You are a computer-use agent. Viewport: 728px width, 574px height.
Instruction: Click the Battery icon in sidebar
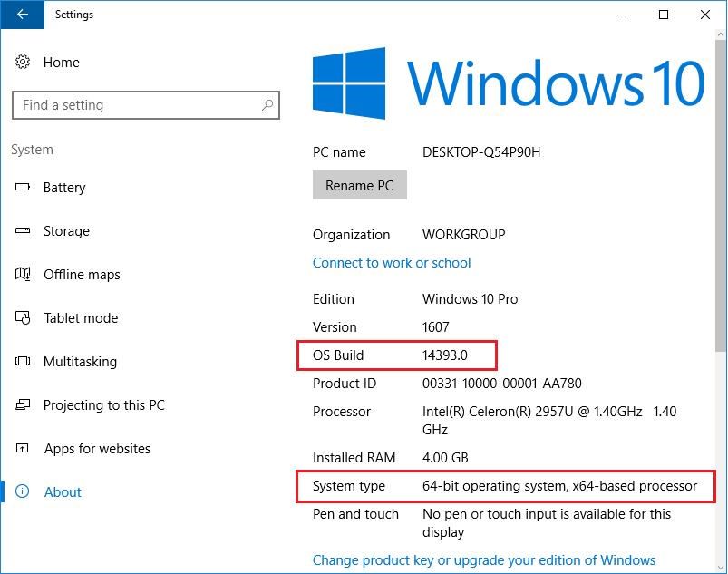click(23, 187)
